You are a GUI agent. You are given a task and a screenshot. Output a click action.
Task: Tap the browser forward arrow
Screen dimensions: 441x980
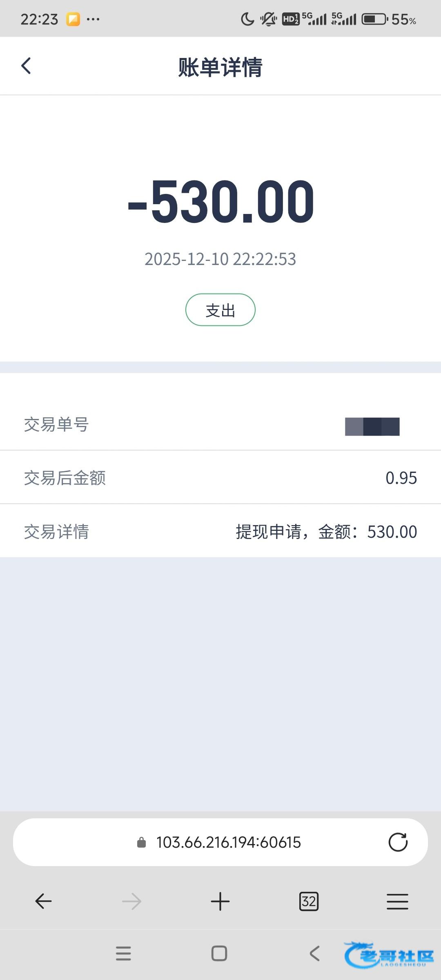point(131,901)
